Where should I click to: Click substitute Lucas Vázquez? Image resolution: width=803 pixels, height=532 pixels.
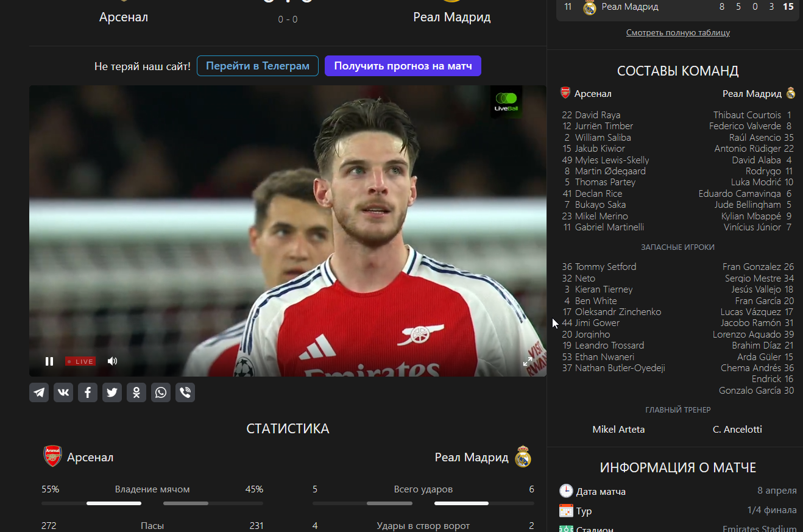751,312
